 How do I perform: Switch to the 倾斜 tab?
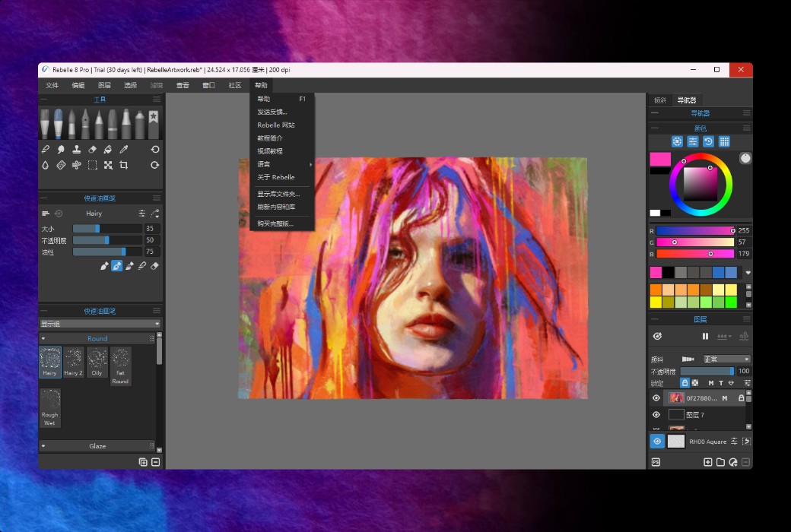coord(659,100)
